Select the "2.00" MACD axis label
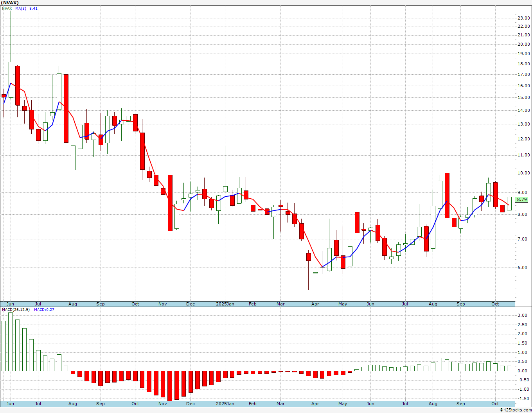 (x=522, y=334)
